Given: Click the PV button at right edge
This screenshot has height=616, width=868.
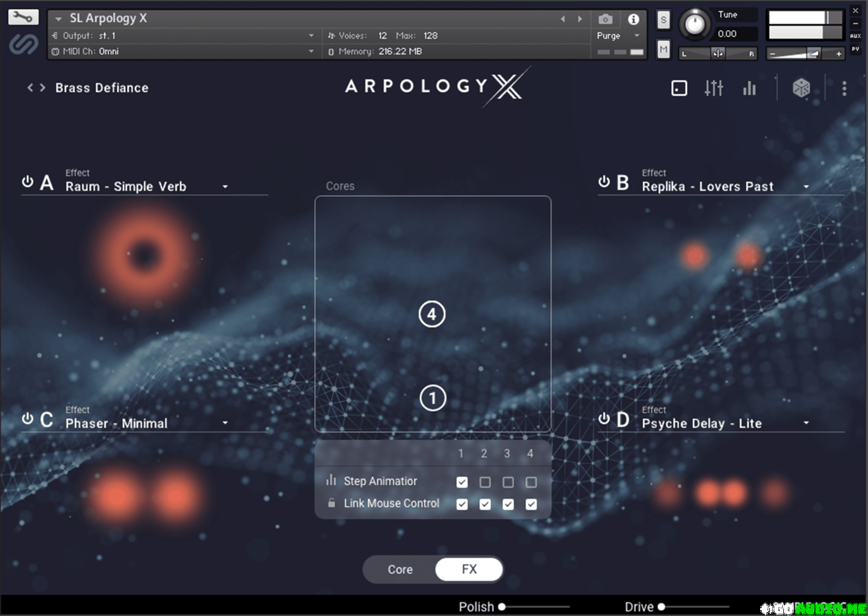Looking at the screenshot, I should tap(856, 49).
